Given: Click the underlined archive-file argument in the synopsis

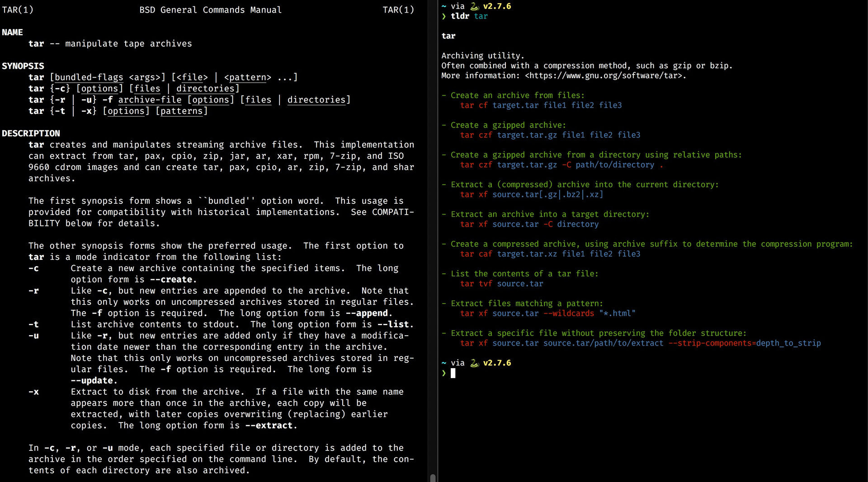Looking at the screenshot, I should pyautogui.click(x=150, y=100).
